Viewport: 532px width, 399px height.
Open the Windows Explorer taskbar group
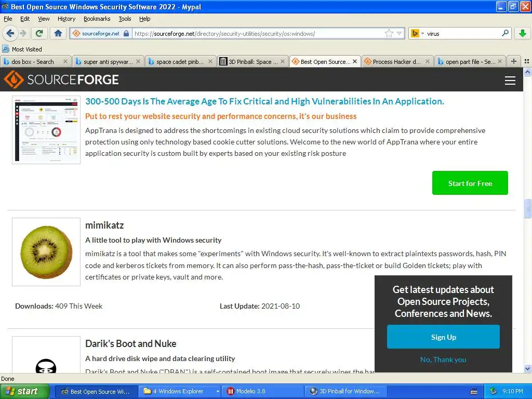180,391
